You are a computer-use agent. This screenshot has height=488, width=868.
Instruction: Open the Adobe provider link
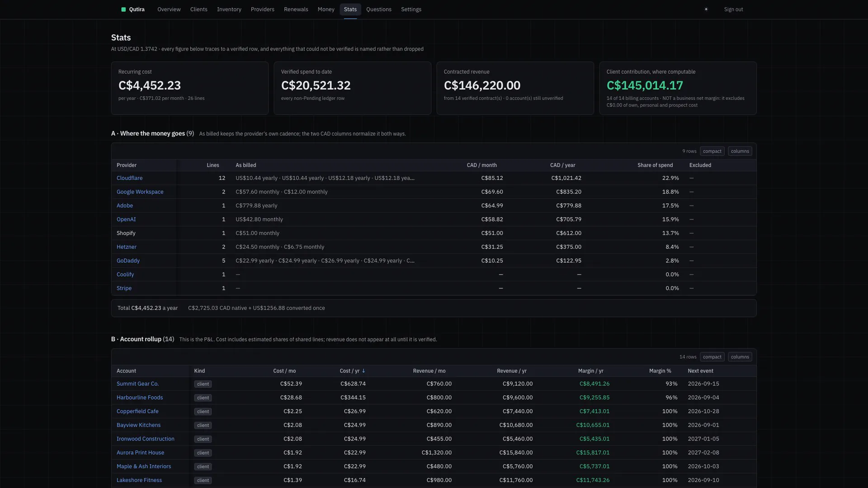pyautogui.click(x=125, y=206)
